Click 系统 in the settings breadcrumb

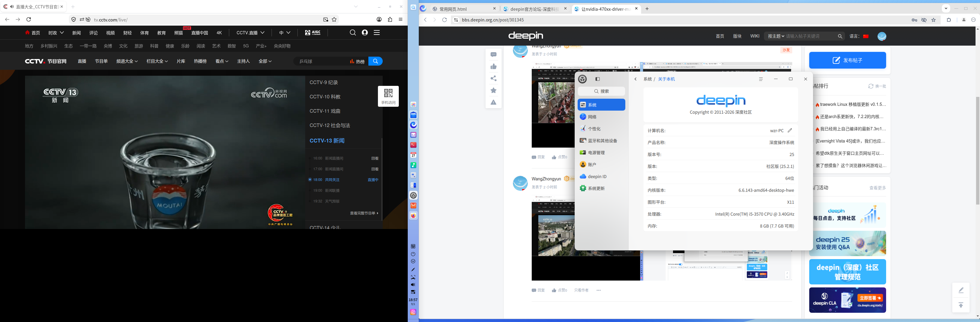[x=647, y=79]
